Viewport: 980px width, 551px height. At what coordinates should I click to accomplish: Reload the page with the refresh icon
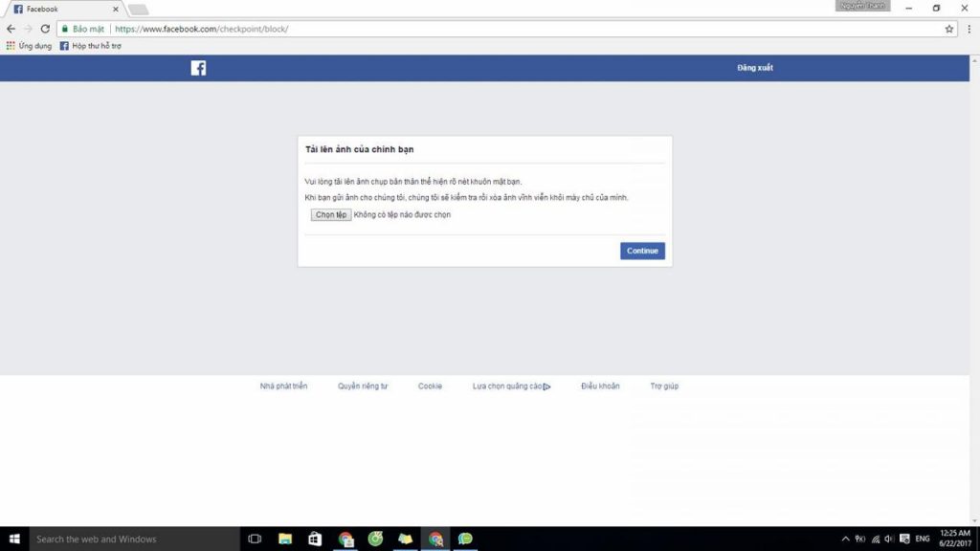(x=45, y=29)
